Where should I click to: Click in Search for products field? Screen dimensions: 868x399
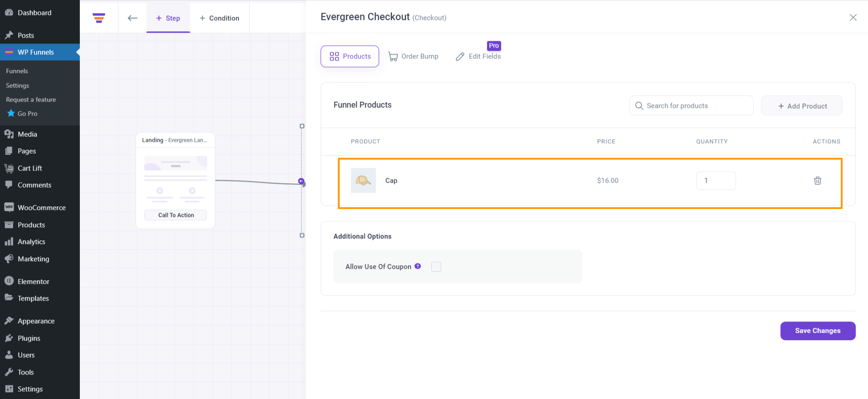click(x=691, y=106)
